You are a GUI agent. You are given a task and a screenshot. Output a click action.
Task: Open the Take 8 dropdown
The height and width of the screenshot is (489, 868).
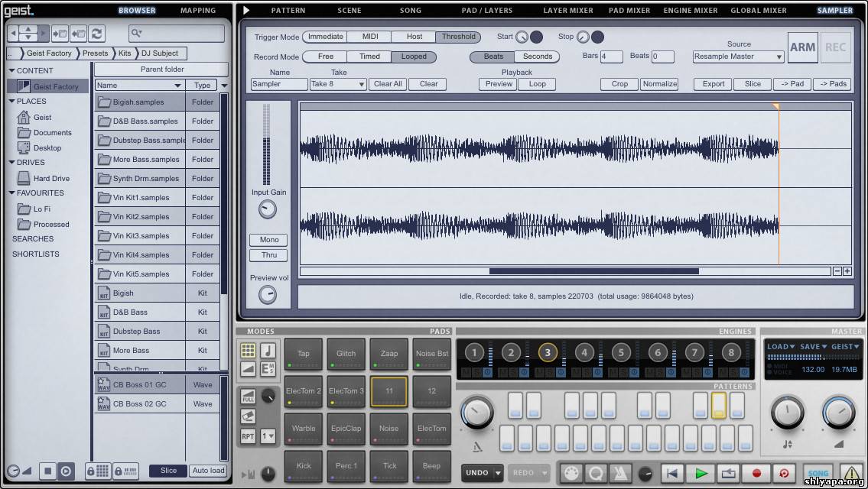[x=337, y=84]
